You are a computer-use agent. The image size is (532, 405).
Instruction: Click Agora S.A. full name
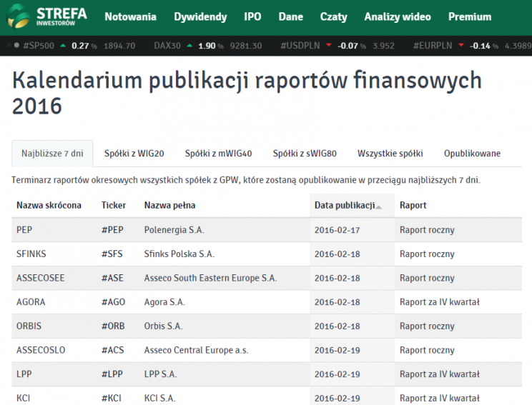164,302
